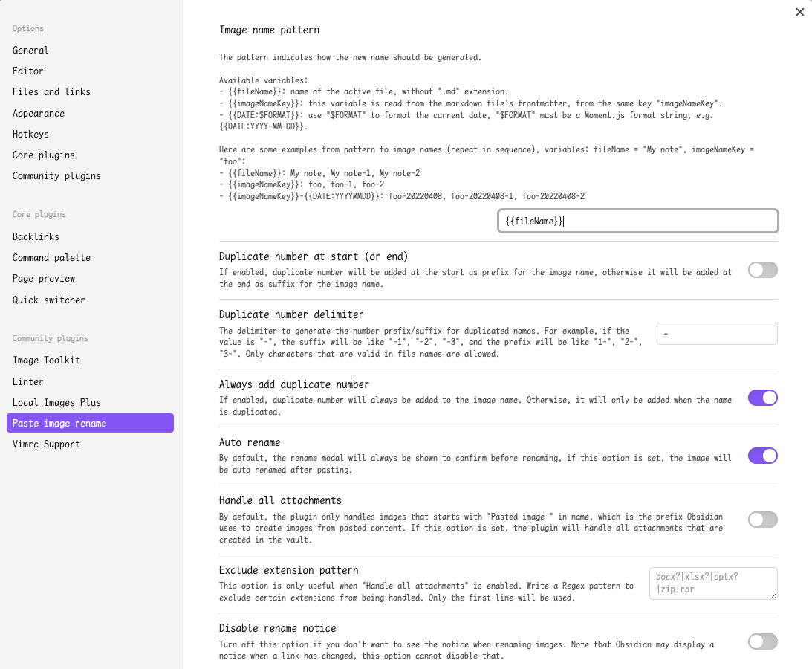812x669 pixels.
Task: Disable Always add duplicate number
Action: pyautogui.click(x=762, y=398)
